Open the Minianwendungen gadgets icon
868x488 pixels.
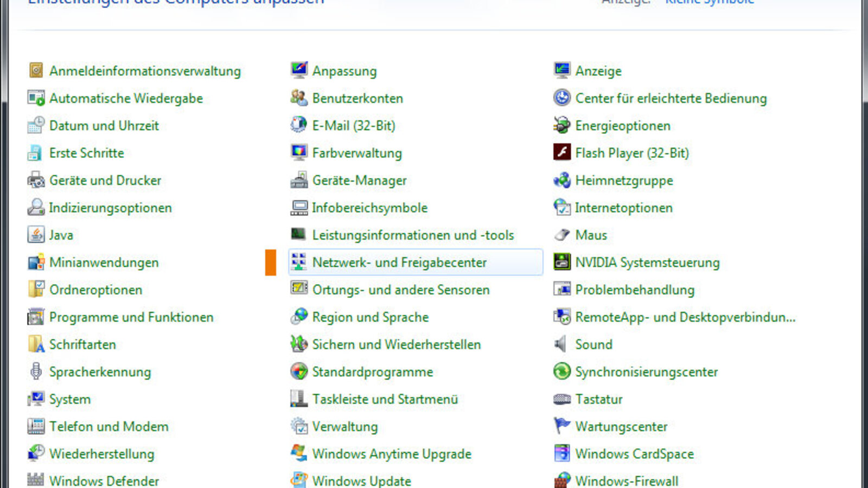coord(36,262)
